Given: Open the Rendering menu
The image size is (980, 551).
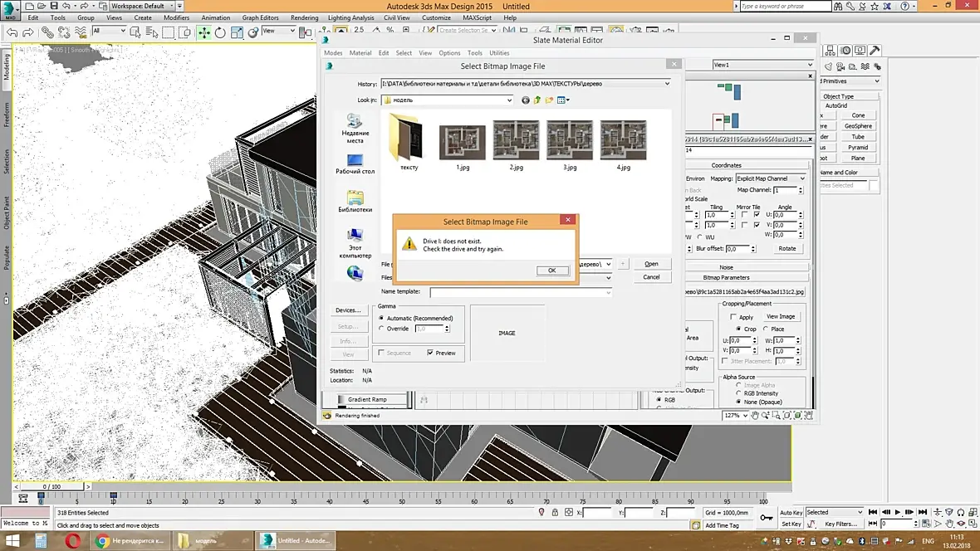Looking at the screenshot, I should 304,17.
